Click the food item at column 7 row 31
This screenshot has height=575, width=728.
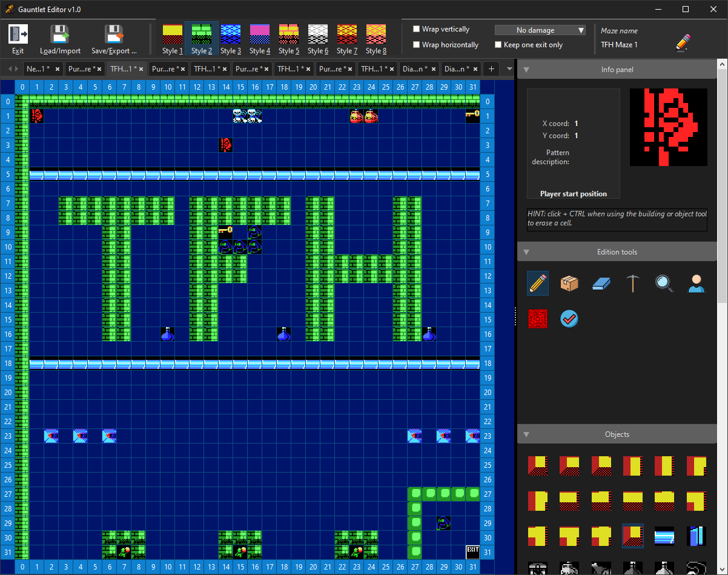(124, 552)
